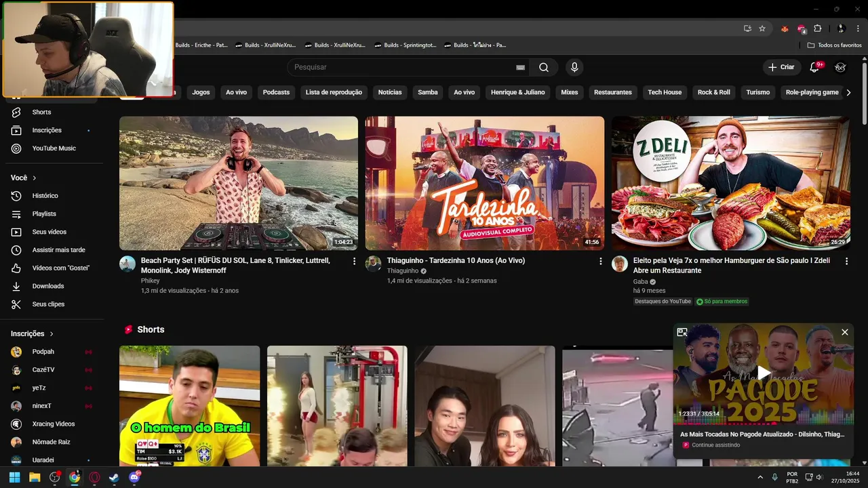868x488 pixels.
Task: Open Todos os favoritos bookmarks folder
Action: [x=834, y=45]
